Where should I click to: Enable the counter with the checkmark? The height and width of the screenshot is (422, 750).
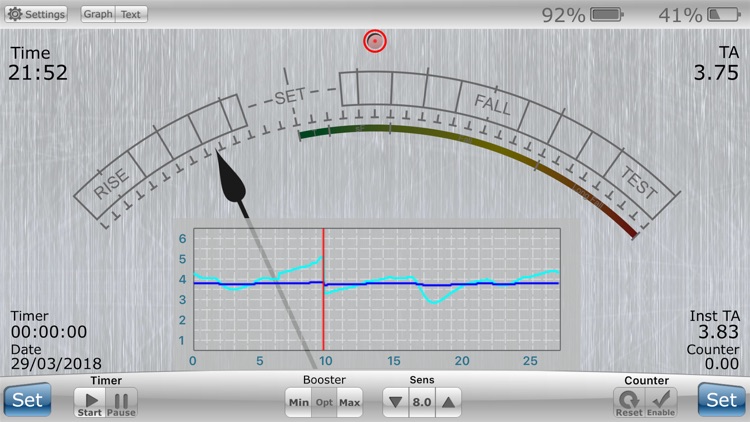click(661, 402)
